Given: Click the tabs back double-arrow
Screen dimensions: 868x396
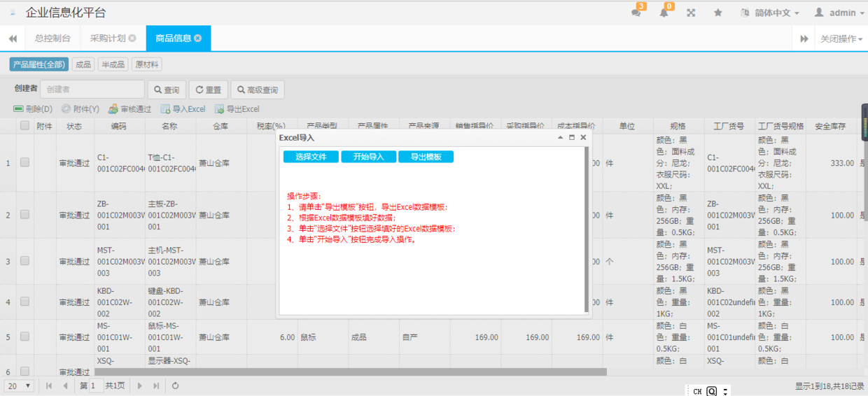Looking at the screenshot, I should [x=13, y=38].
